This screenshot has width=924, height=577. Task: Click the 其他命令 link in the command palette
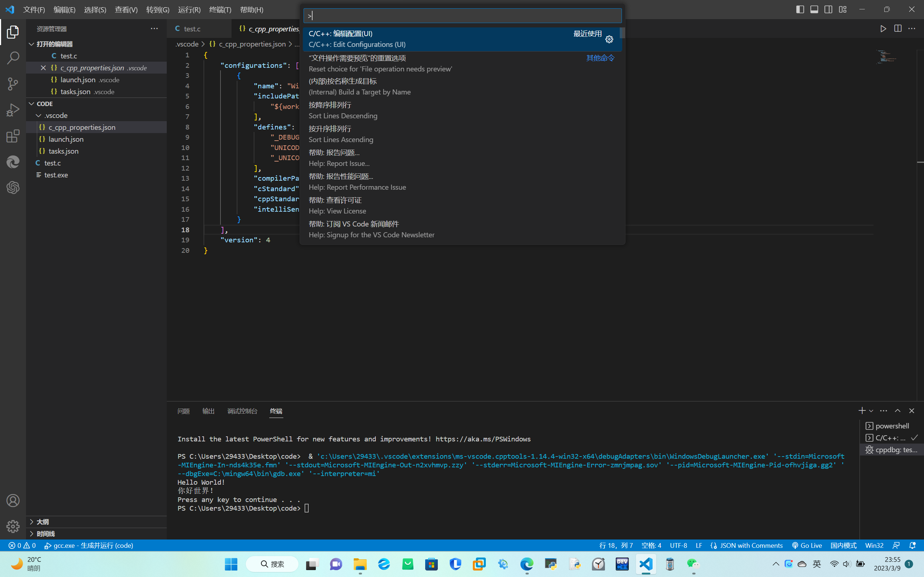tap(600, 58)
